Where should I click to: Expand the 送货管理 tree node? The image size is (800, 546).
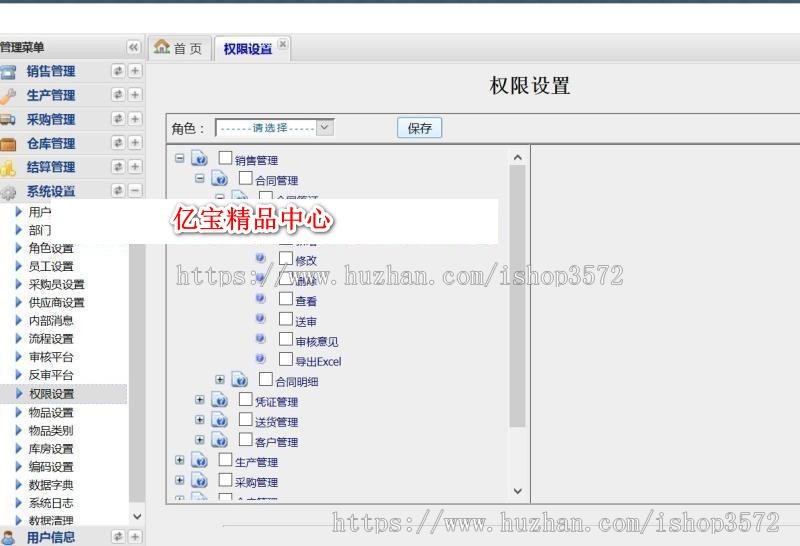(199, 419)
